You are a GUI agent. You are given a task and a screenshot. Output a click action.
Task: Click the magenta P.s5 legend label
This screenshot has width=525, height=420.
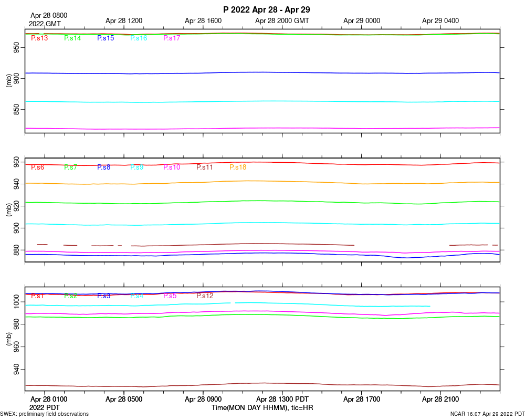click(x=170, y=296)
